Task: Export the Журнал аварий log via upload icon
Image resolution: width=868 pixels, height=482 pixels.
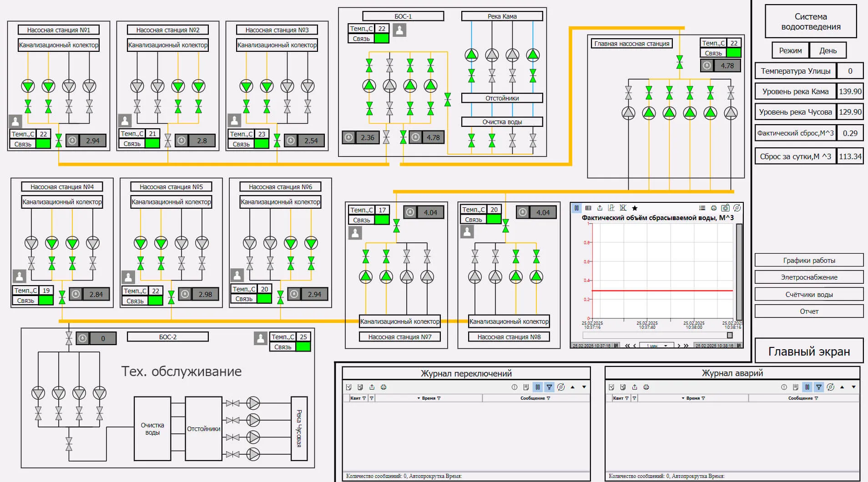Action: pos(635,387)
